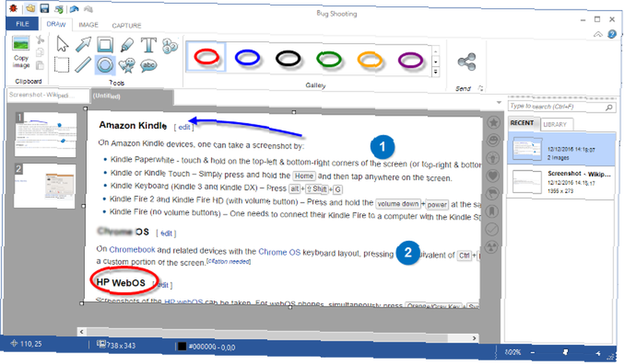
Task: Select thumbnail 1 in the image strip
Action: tap(46, 135)
